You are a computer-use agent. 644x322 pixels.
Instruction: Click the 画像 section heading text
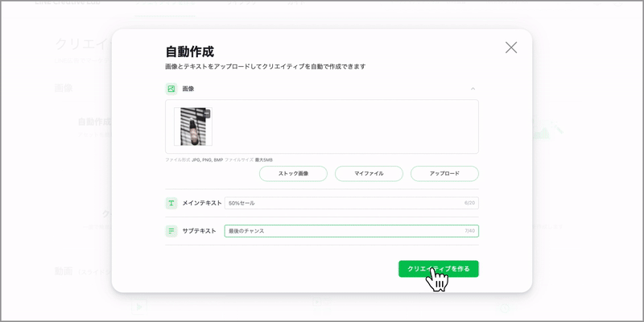click(x=188, y=89)
